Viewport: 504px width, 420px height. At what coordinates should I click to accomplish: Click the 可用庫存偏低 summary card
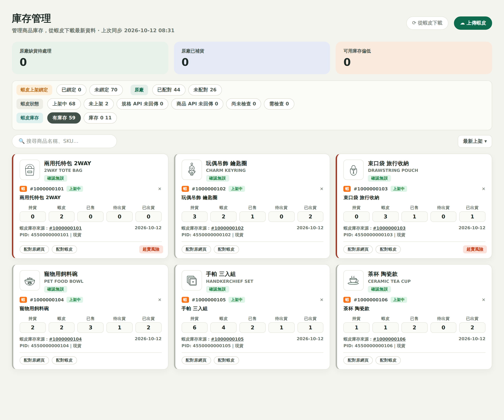[x=414, y=58]
